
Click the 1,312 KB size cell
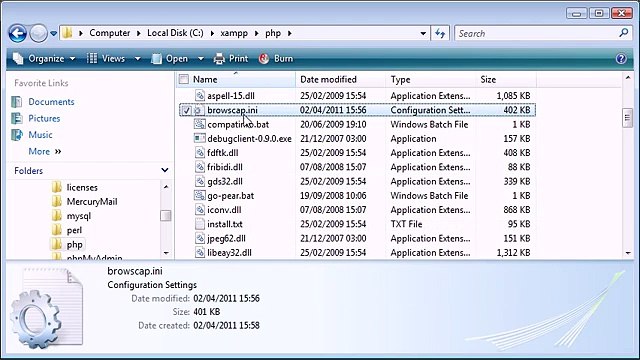pos(513,253)
